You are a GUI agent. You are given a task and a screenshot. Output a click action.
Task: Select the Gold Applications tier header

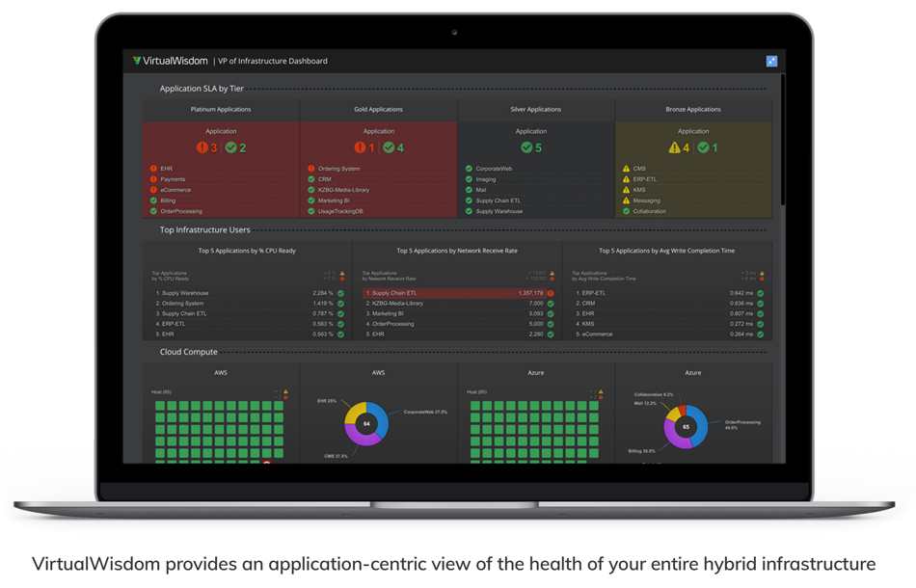(378, 110)
